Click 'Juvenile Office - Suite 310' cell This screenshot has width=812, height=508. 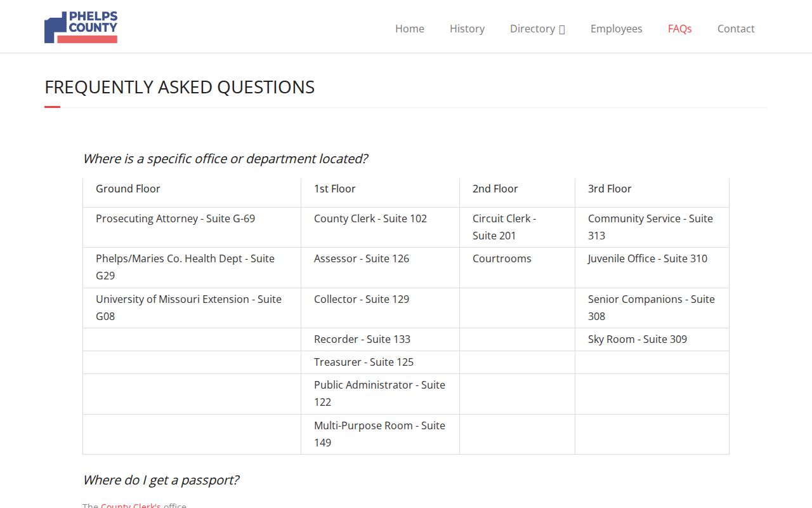tap(652, 267)
